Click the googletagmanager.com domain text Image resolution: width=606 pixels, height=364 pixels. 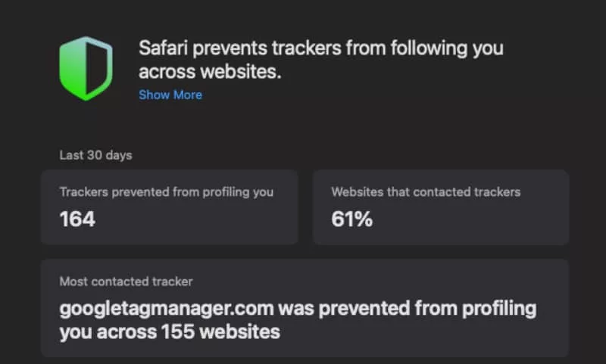click(x=167, y=309)
